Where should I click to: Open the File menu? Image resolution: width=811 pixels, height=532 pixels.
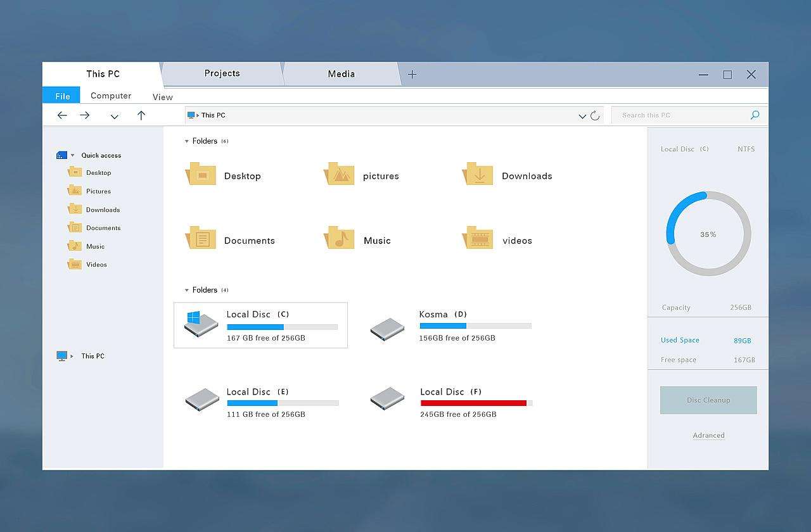(62, 96)
